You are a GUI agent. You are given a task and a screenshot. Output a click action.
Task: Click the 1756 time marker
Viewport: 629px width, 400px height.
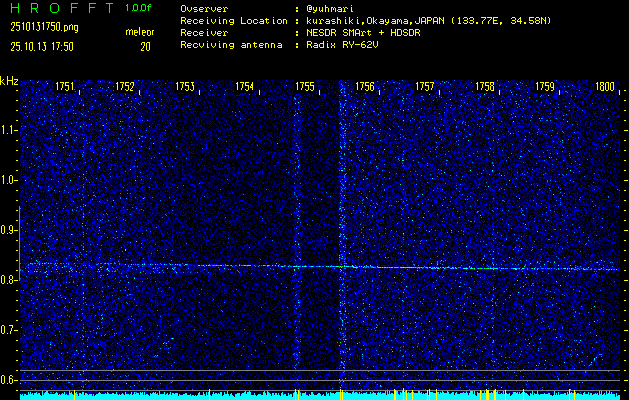(x=365, y=86)
